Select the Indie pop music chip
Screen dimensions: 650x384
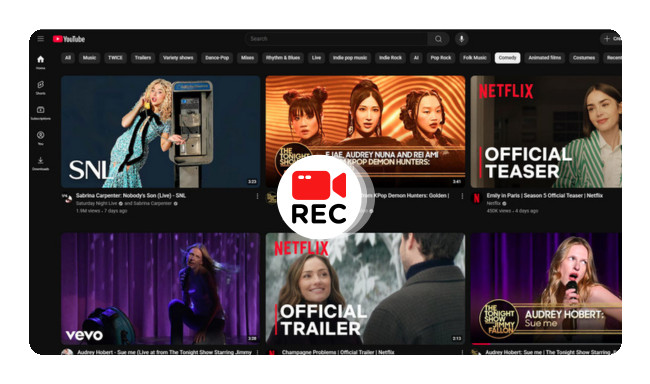[349, 58]
